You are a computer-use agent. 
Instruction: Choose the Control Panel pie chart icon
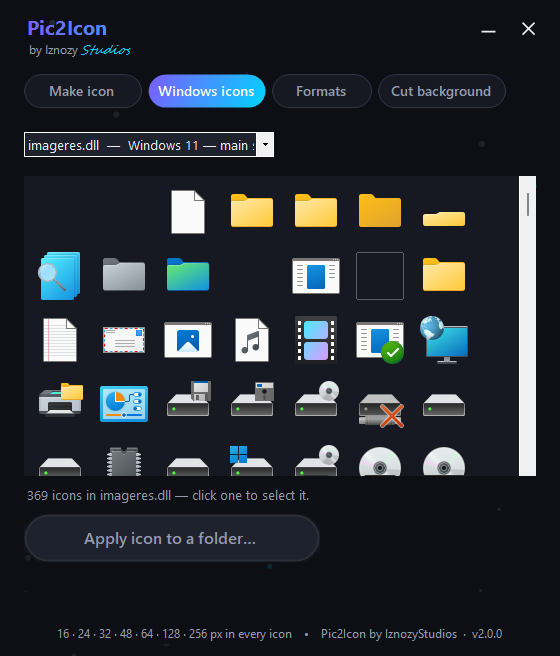coord(124,404)
